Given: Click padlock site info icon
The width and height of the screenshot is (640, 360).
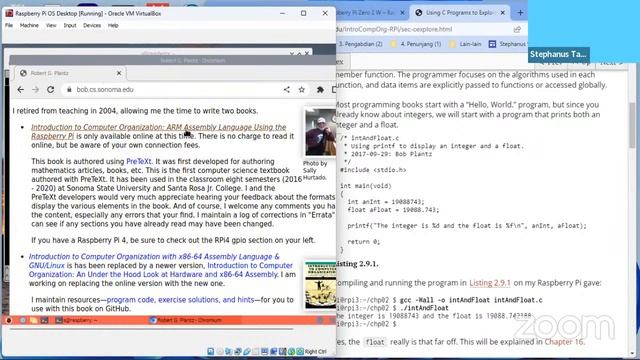Looking at the screenshot, I should click(69, 89).
